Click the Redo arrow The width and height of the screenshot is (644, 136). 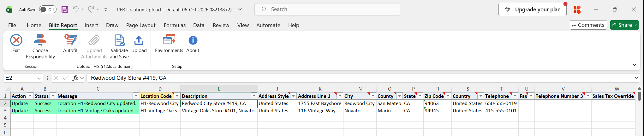coord(91,9)
